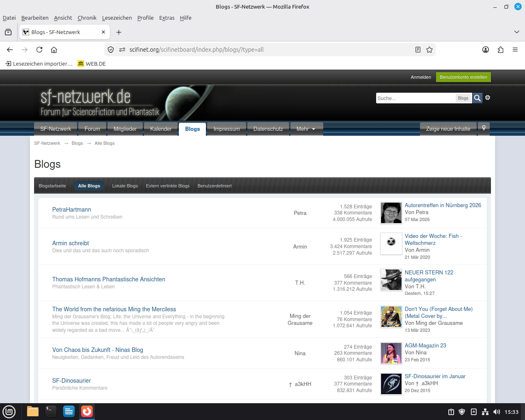This screenshot has width=525, height=420.
Task: Click Benutzerkonto erstellen button
Action: 463,77
